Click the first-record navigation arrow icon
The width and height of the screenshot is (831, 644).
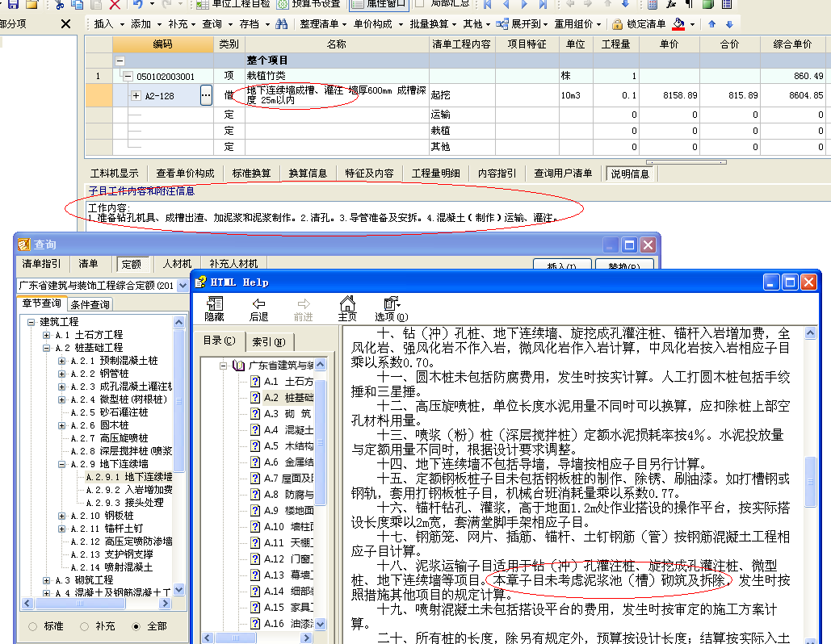tap(488, 4)
